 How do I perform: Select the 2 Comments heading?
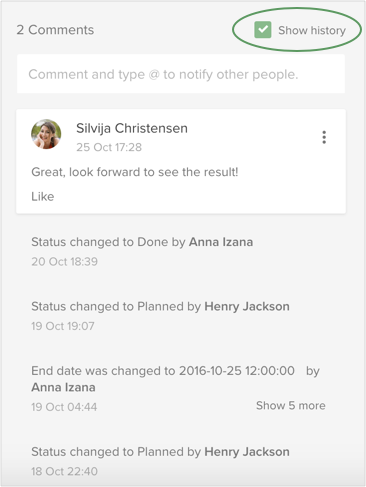(55, 30)
